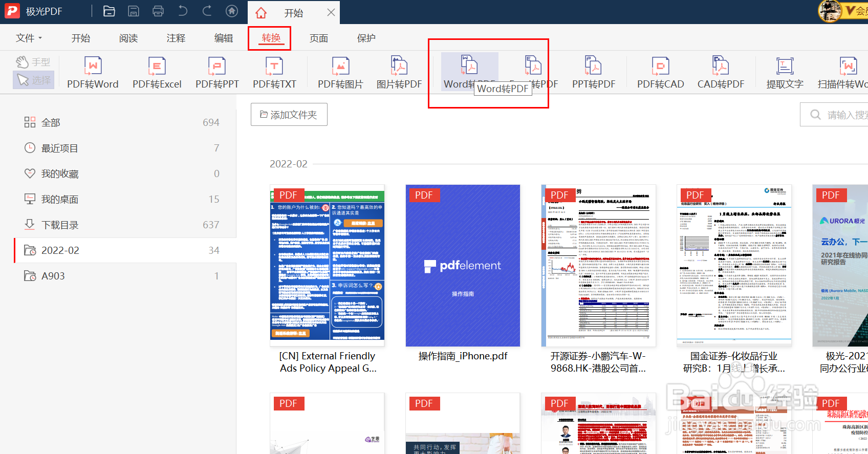Select the PDF转Word tool
This screenshot has height=454, width=868.
tap(93, 73)
